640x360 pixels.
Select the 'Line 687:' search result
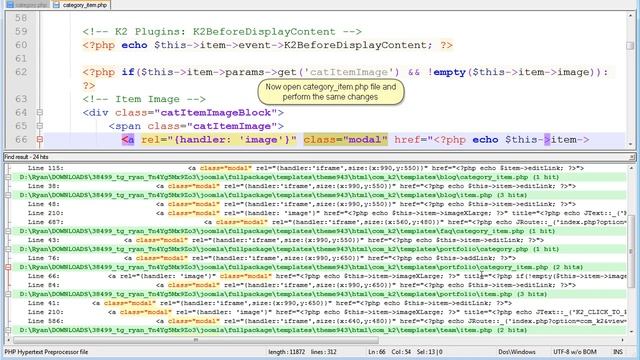(x=327, y=222)
